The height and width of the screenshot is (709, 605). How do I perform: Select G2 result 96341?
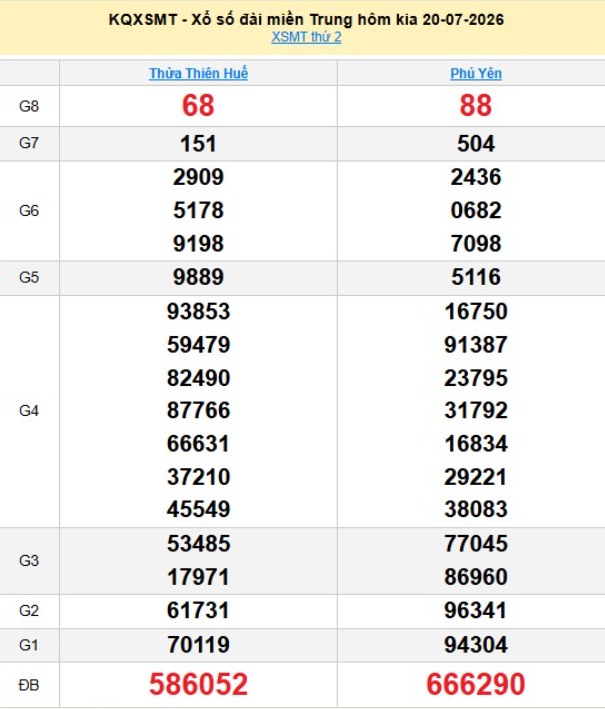pos(476,610)
